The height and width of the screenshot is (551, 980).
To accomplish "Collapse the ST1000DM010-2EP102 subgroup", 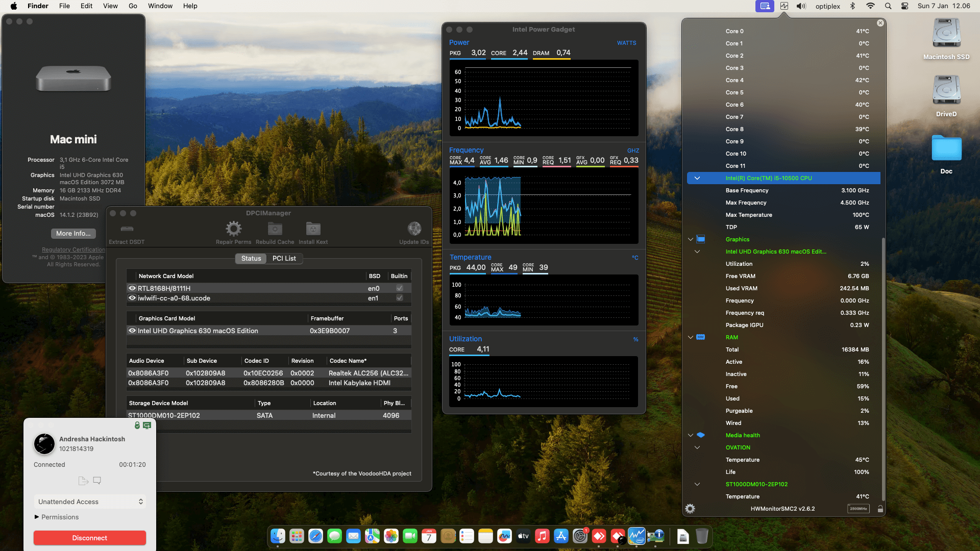I will pos(697,484).
